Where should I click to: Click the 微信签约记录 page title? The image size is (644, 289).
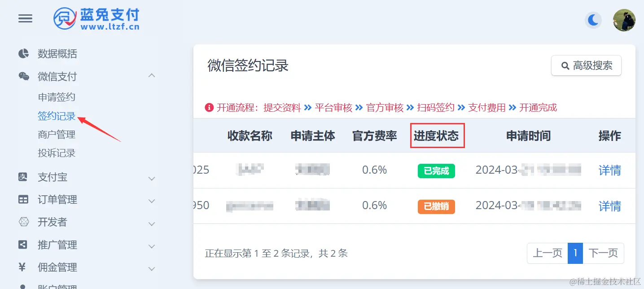tap(248, 66)
